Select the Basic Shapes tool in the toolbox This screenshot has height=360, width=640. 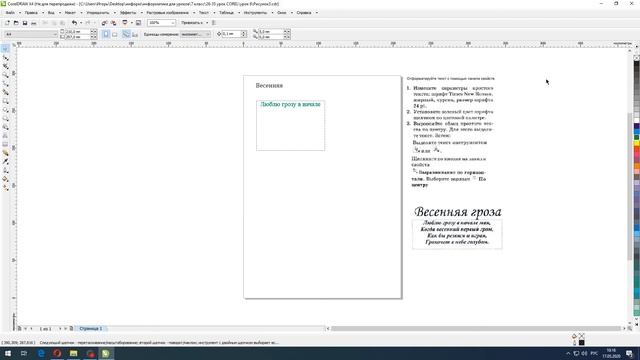pyautogui.click(x=5, y=127)
